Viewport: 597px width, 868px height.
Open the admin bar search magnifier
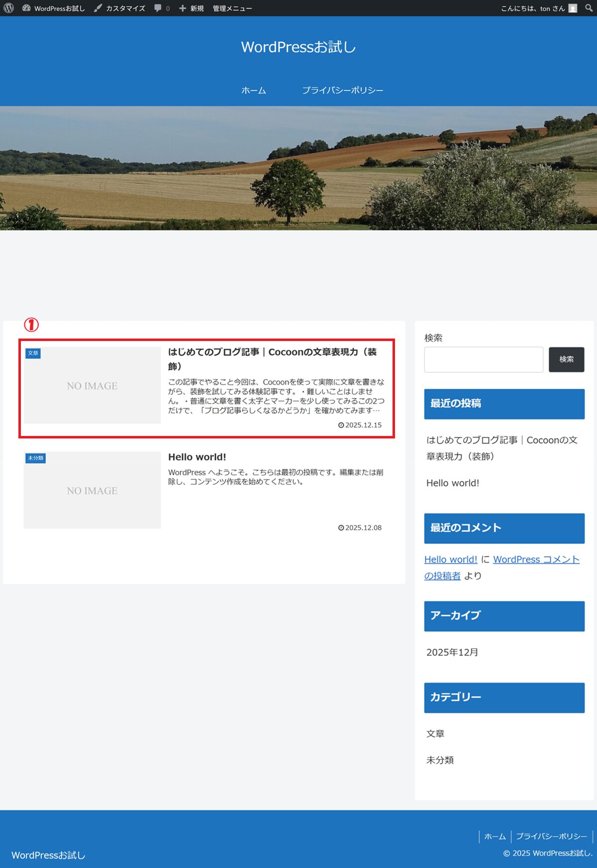click(589, 8)
